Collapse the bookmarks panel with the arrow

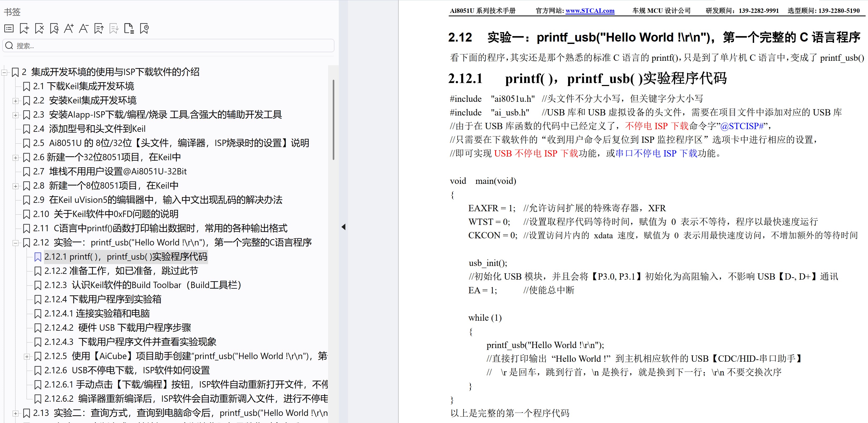343,227
